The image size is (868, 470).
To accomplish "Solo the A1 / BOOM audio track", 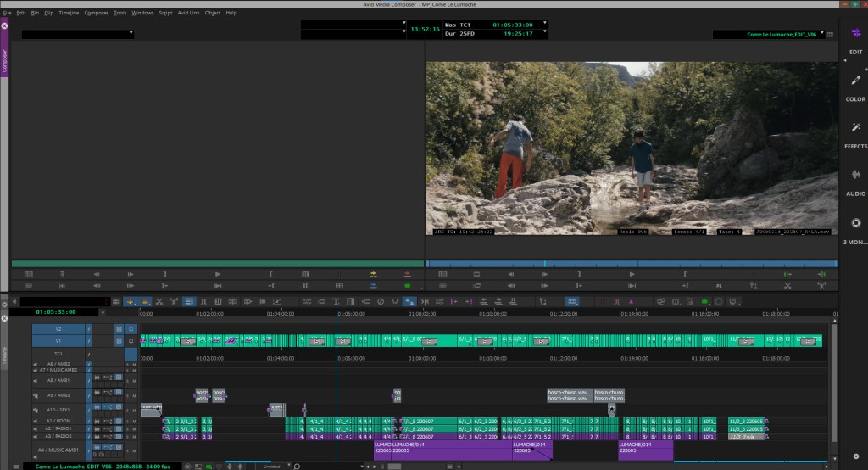I will [128, 421].
